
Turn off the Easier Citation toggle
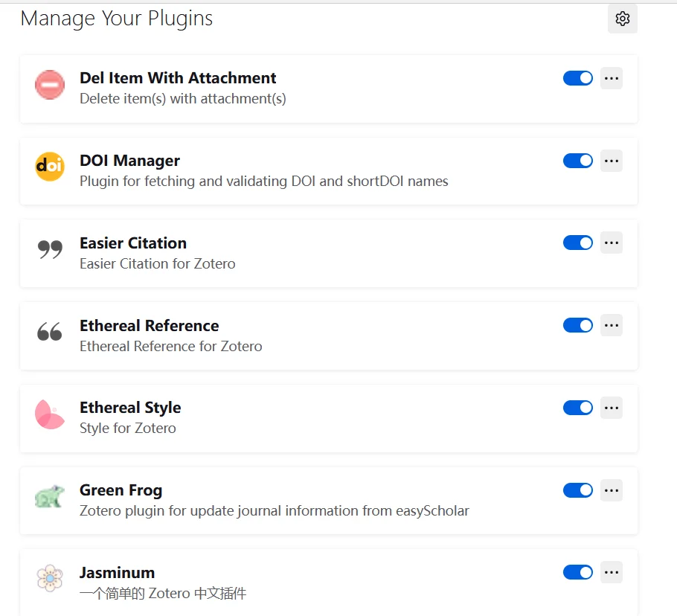[577, 243]
